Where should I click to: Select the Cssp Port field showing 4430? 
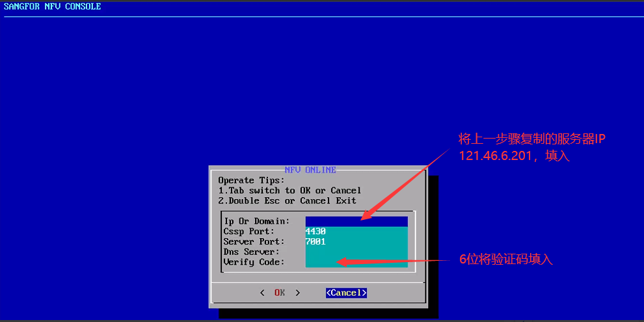tap(356, 232)
